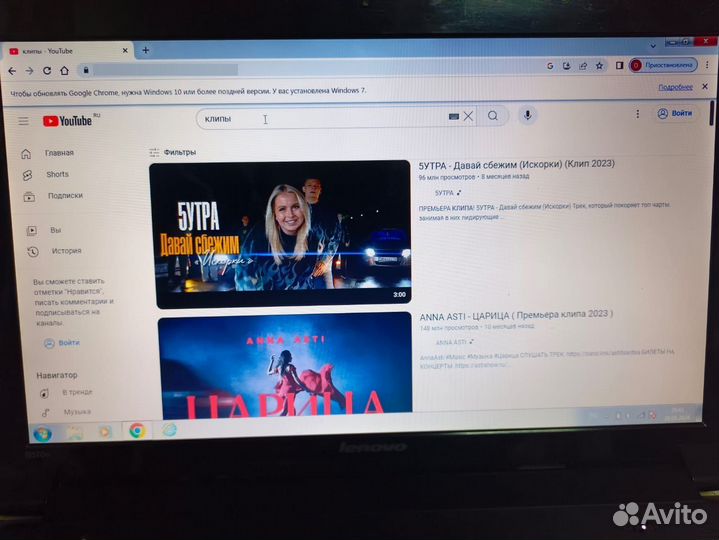
Task: Open the YouTube hamburger guide menu
Action: pos(23,121)
